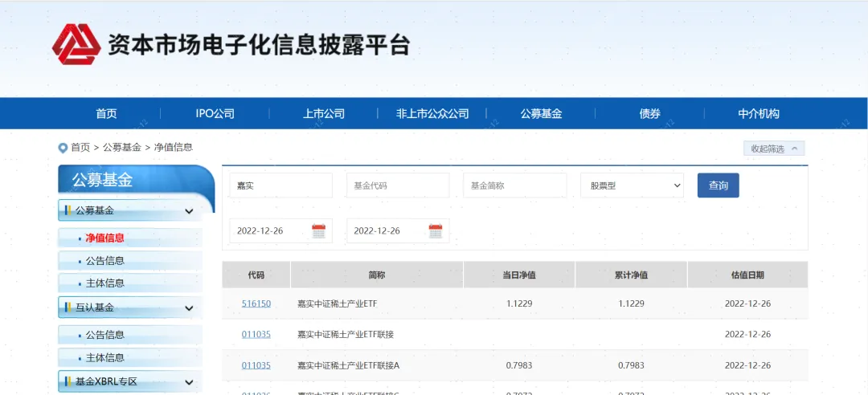Click the 简称 column header

click(377, 275)
